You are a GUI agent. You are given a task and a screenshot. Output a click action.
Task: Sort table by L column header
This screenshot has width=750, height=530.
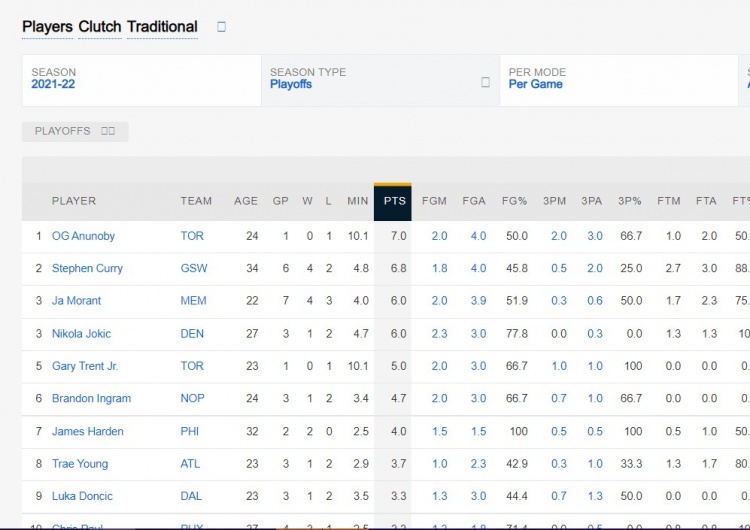click(328, 201)
